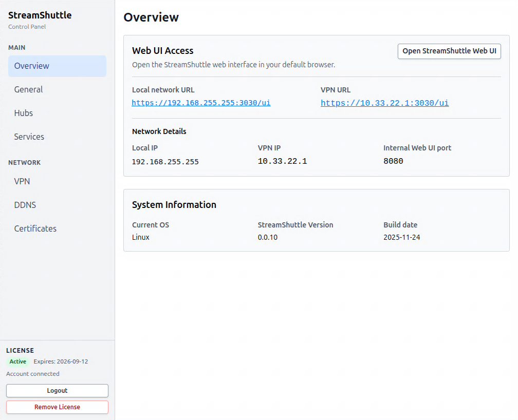Viewport: 518px width, 420px height.
Task: Follow the local network URL link
Action: pyautogui.click(x=201, y=103)
